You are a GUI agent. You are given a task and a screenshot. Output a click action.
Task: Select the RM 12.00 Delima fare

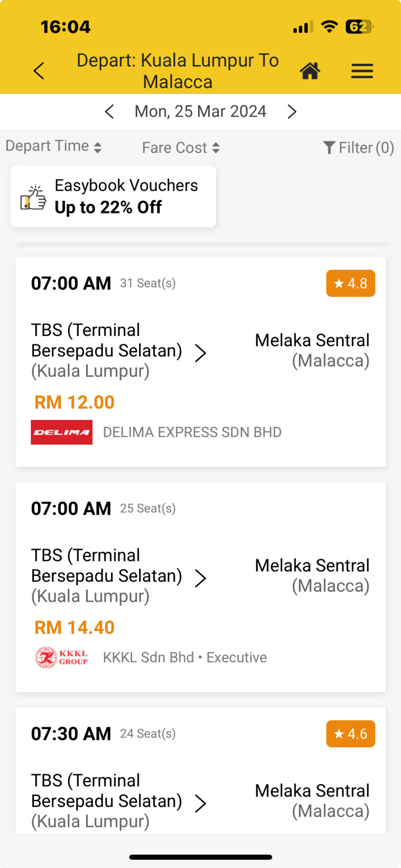coord(75,402)
